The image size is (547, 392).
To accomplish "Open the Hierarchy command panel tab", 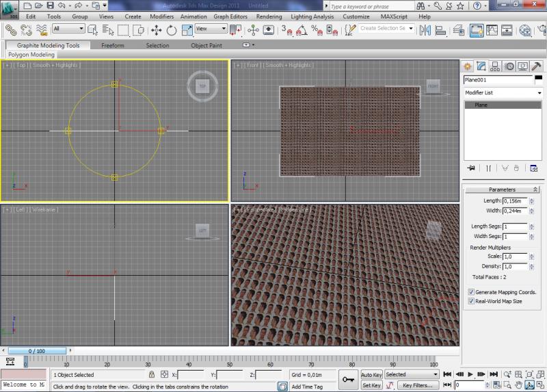I will [x=496, y=66].
